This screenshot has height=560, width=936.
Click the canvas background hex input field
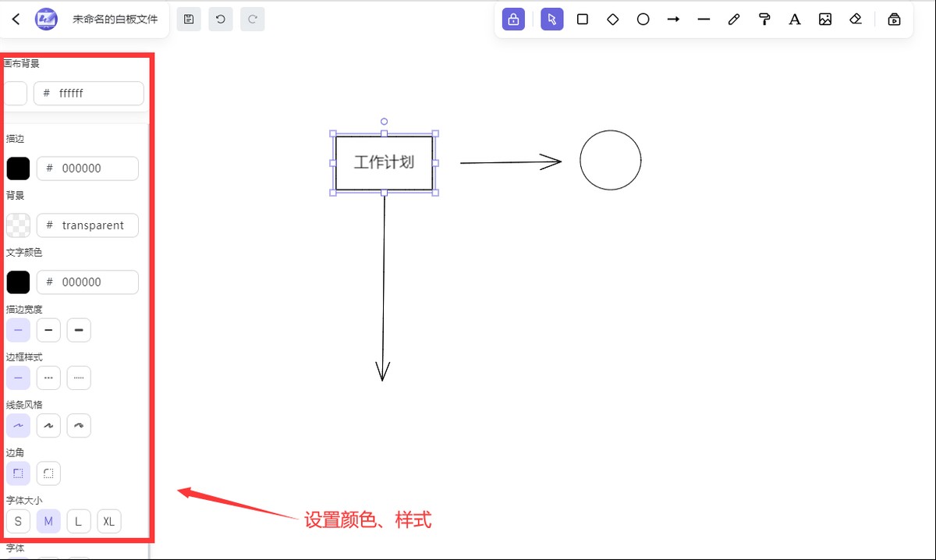click(88, 93)
